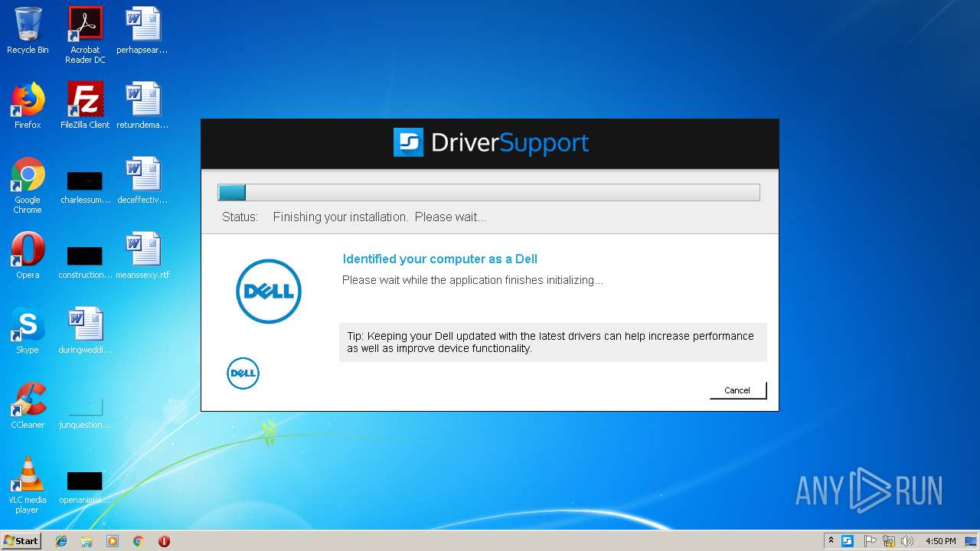Select the openanimal desktop file

point(85,487)
